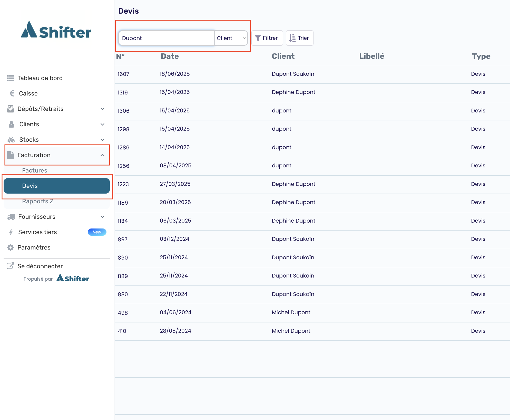Click the Stocks boxes icon
510x420 pixels.
(11, 139)
